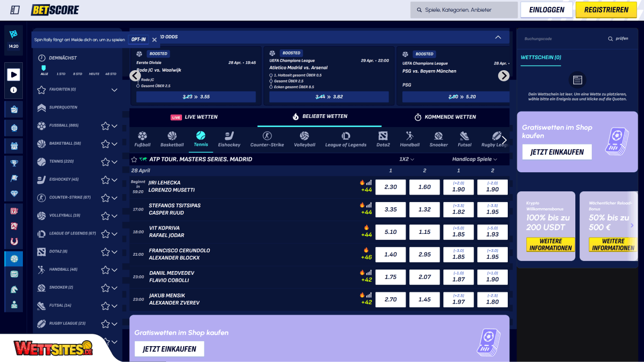Viewport: 644px width, 362px height.
Task: Open the diamond icon in left rail
Action: coord(14,193)
